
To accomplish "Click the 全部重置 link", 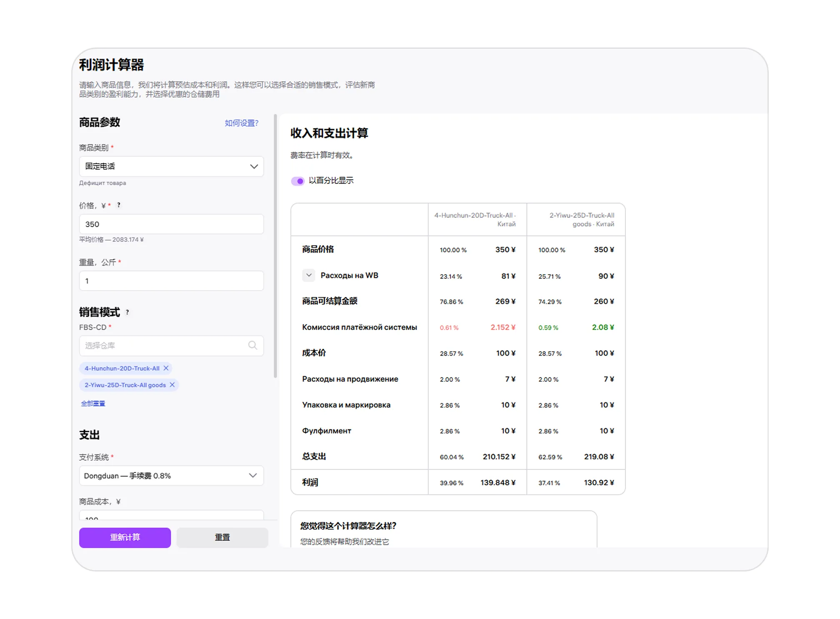I will click(93, 403).
